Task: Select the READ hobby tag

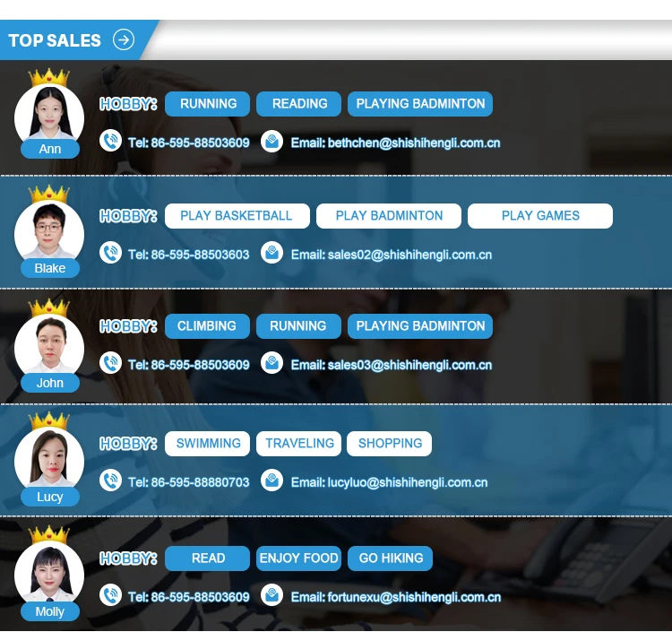Action: pos(208,558)
